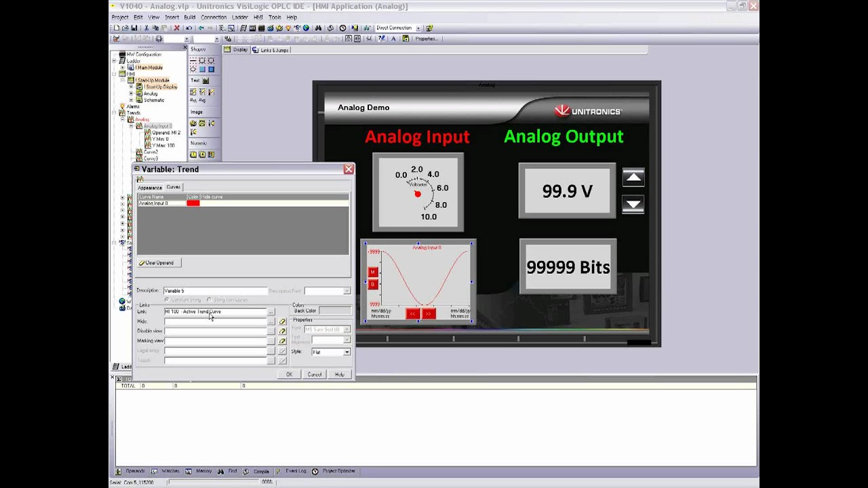Click Cancel in Variable: Trend dialog
Image resolution: width=868 pixels, height=488 pixels.
point(315,374)
